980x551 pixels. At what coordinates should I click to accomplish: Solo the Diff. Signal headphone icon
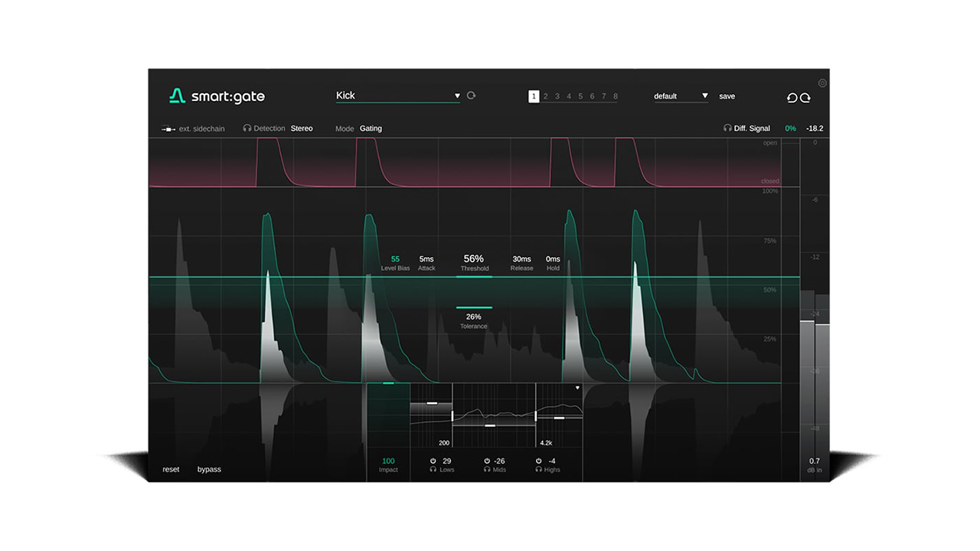coord(727,129)
